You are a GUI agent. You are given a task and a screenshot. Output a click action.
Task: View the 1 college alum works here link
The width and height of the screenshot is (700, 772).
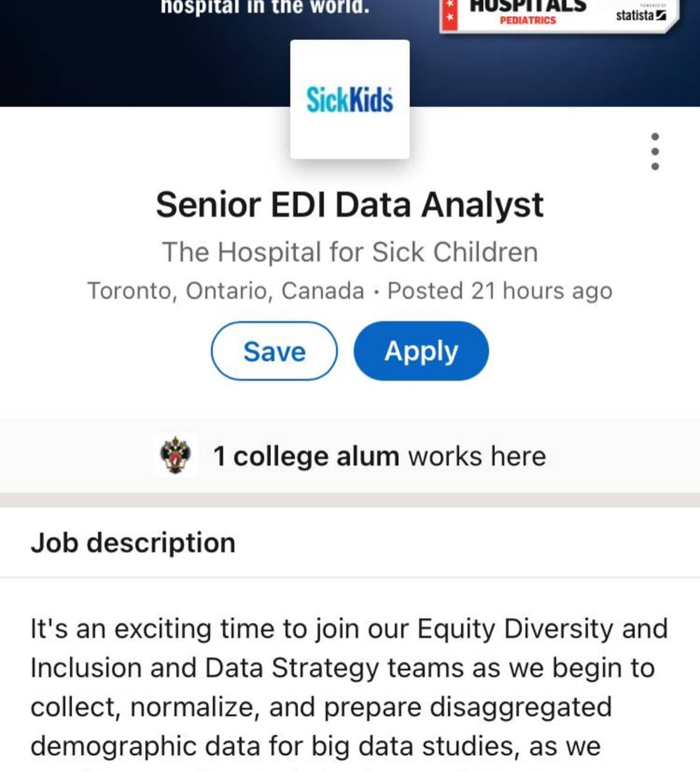click(x=379, y=456)
